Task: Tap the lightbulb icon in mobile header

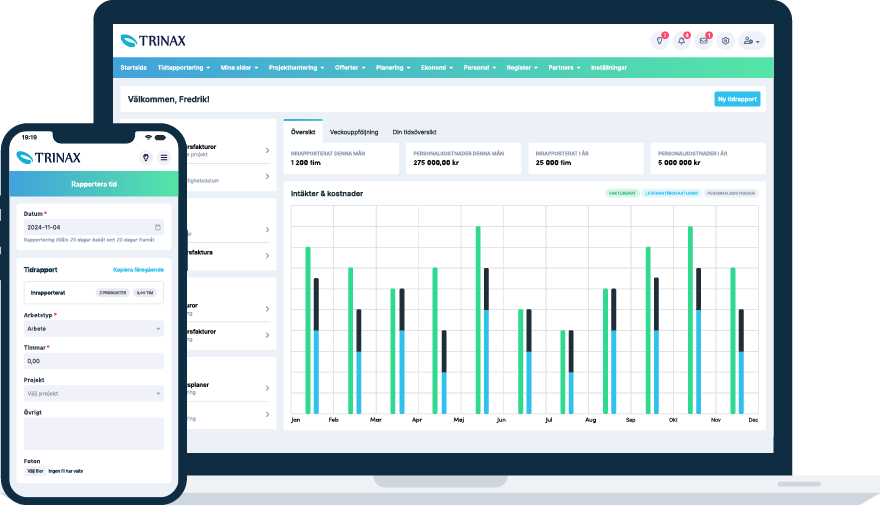Action: [146, 158]
